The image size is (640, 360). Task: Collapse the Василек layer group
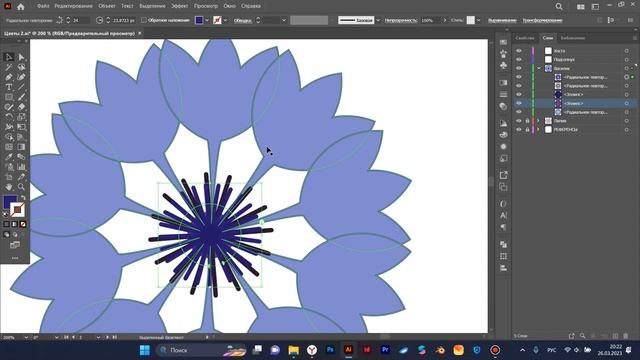coord(539,68)
